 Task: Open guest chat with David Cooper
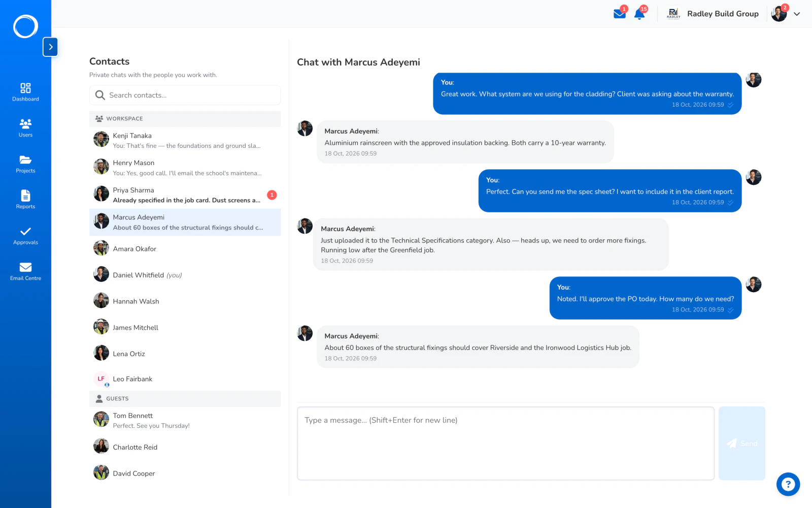pyautogui.click(x=185, y=473)
